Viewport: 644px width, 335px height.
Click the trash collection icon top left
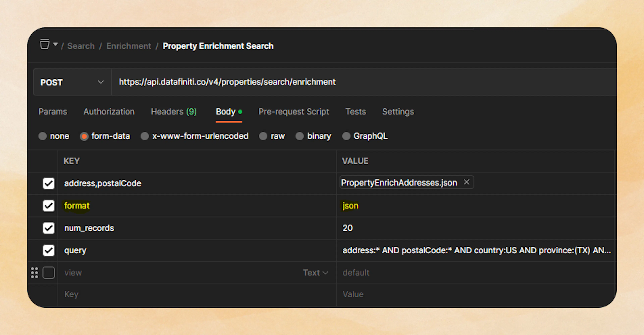click(44, 44)
